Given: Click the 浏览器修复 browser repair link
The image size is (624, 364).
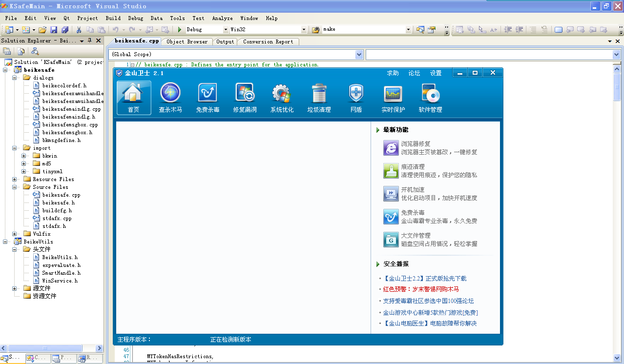Looking at the screenshot, I should pyautogui.click(x=416, y=144).
